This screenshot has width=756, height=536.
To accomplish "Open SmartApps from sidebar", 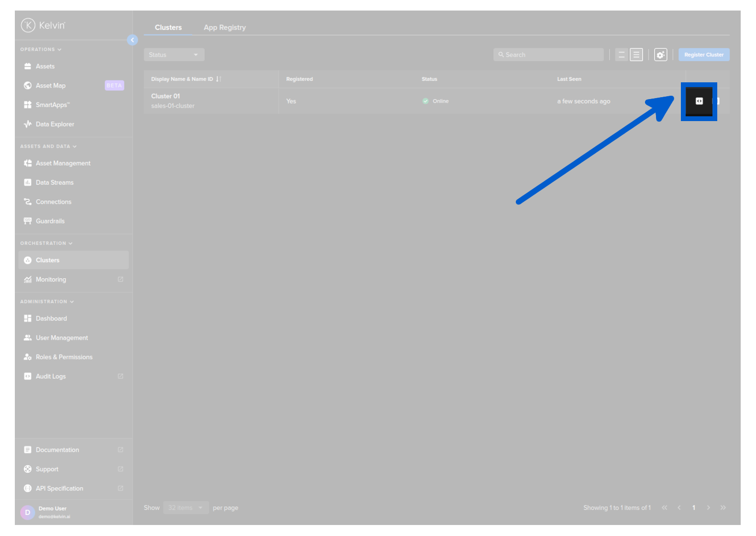I will (x=52, y=105).
